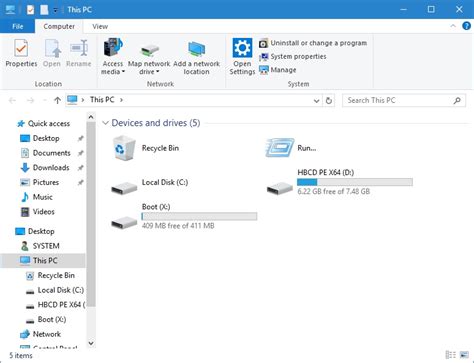Click the Search This PC field
Viewport: 474px width, 363px height.
coord(404,100)
